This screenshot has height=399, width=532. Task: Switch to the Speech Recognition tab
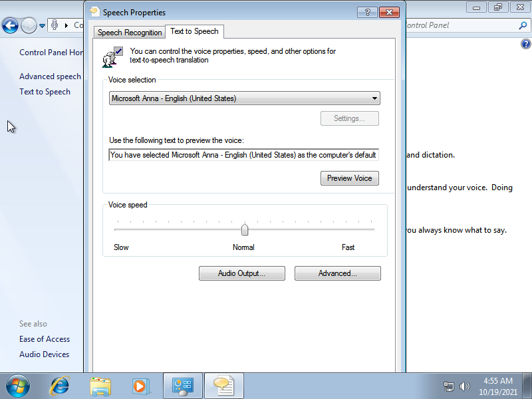click(x=129, y=33)
